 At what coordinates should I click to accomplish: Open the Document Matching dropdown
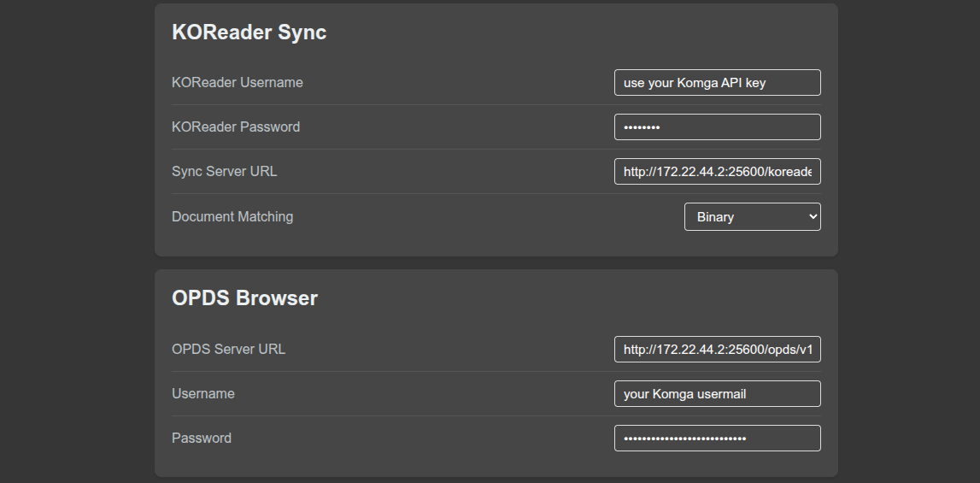(x=752, y=217)
